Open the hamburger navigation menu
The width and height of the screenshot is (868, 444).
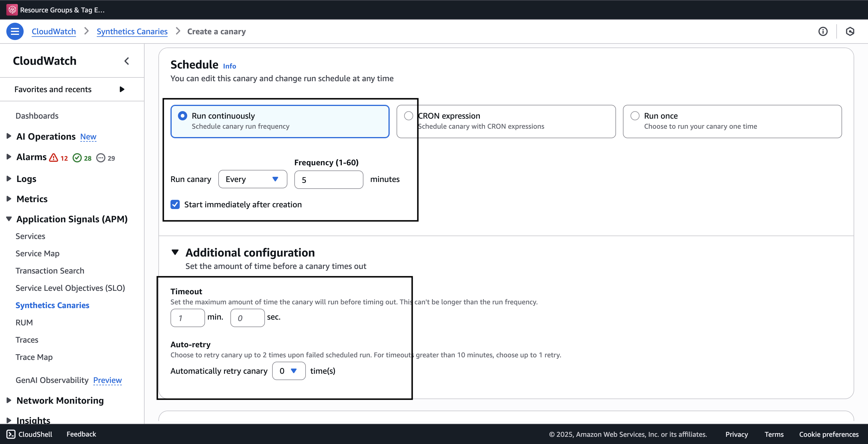pyautogui.click(x=15, y=31)
